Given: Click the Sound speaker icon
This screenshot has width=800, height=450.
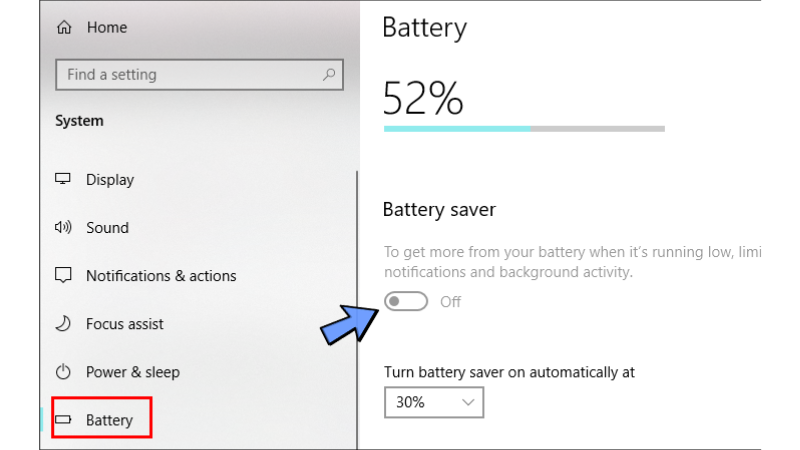Looking at the screenshot, I should [64, 228].
